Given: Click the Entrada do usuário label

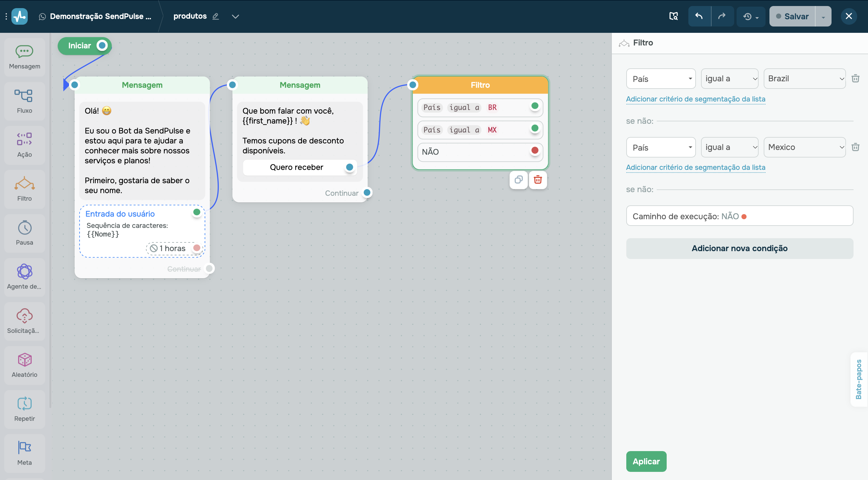Looking at the screenshot, I should point(120,214).
